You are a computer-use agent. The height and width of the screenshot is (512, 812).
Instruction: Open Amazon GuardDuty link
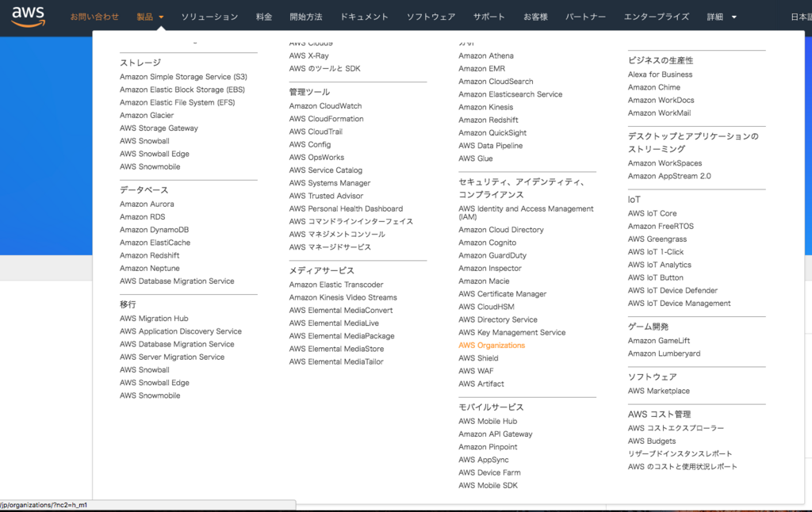492,256
